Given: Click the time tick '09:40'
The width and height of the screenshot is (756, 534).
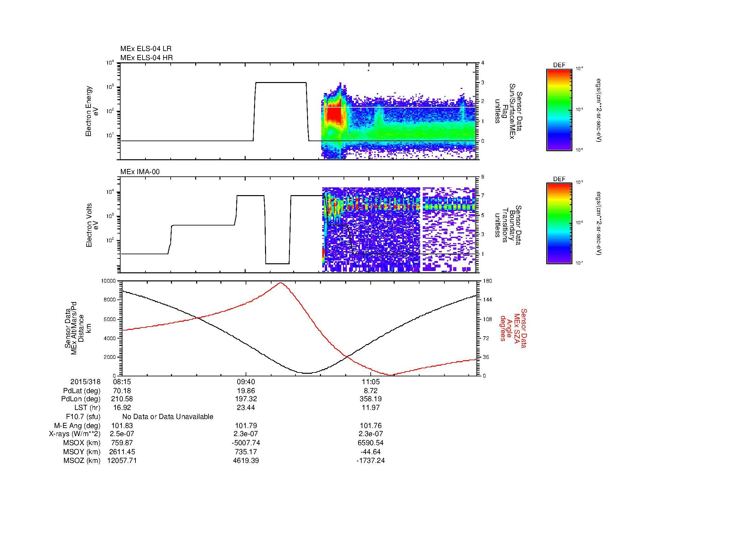Looking at the screenshot, I should click(246, 382).
